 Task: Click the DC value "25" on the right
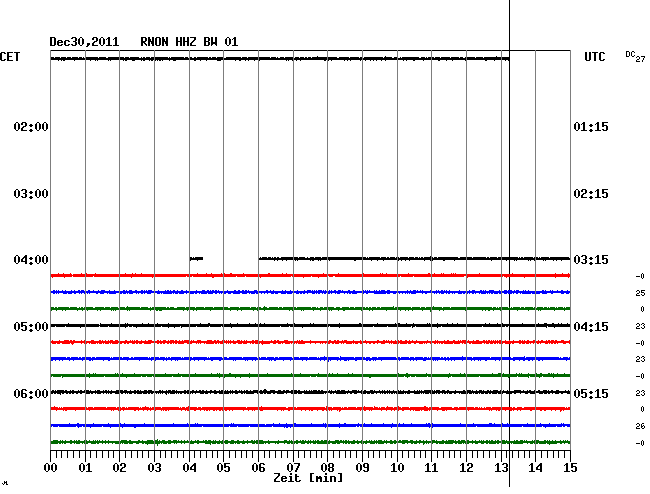click(x=640, y=293)
